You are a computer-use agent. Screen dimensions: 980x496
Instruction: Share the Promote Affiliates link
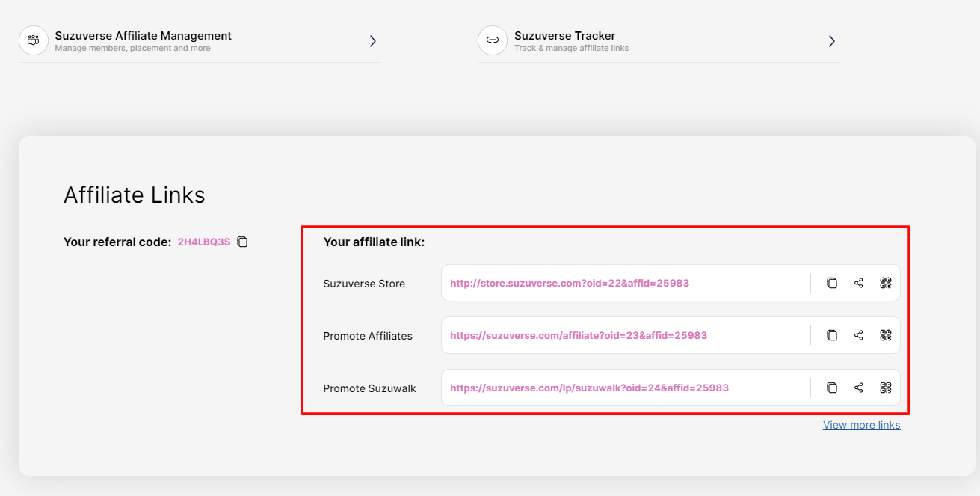tap(858, 335)
